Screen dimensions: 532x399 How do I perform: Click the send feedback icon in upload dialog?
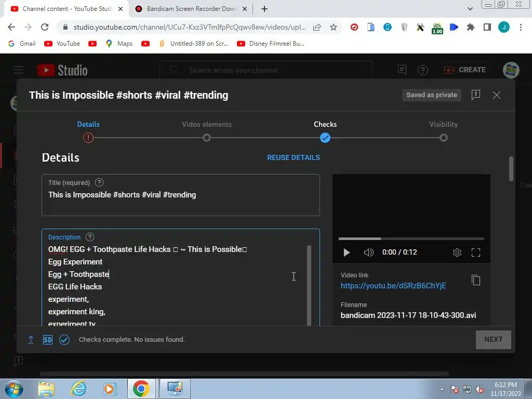pos(476,95)
